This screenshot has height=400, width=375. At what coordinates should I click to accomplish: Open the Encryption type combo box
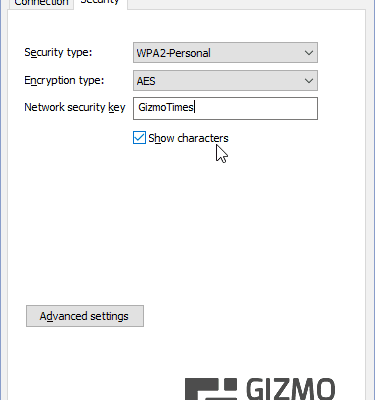point(225,81)
